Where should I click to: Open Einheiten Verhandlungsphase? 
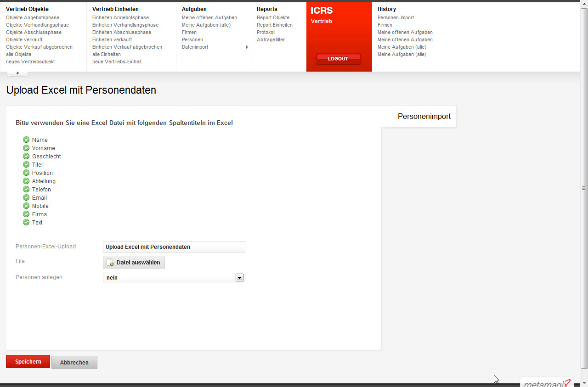click(125, 25)
